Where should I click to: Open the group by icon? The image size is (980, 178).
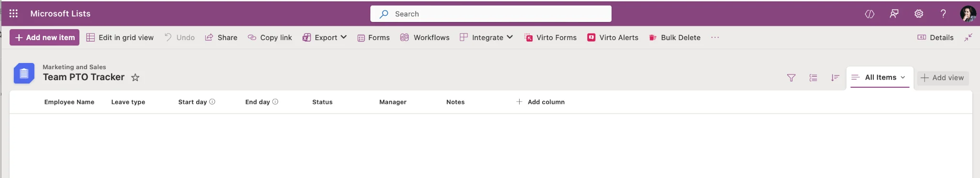(x=813, y=77)
